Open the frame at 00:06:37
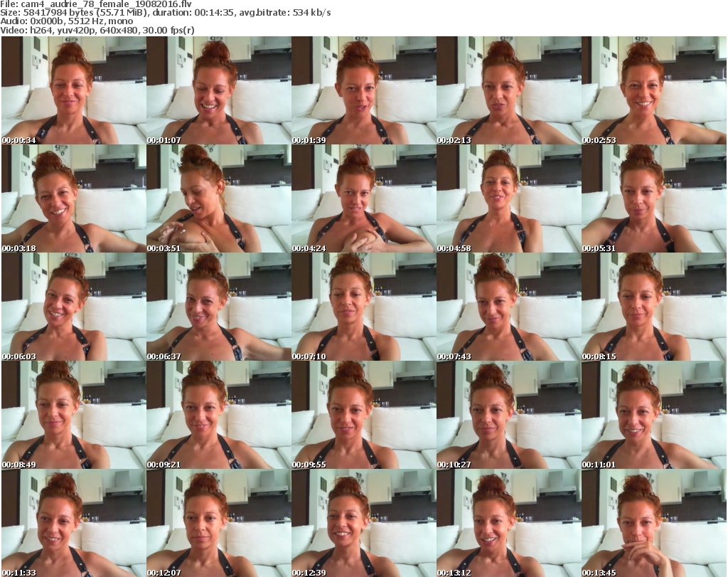The image size is (728, 577). click(x=219, y=307)
